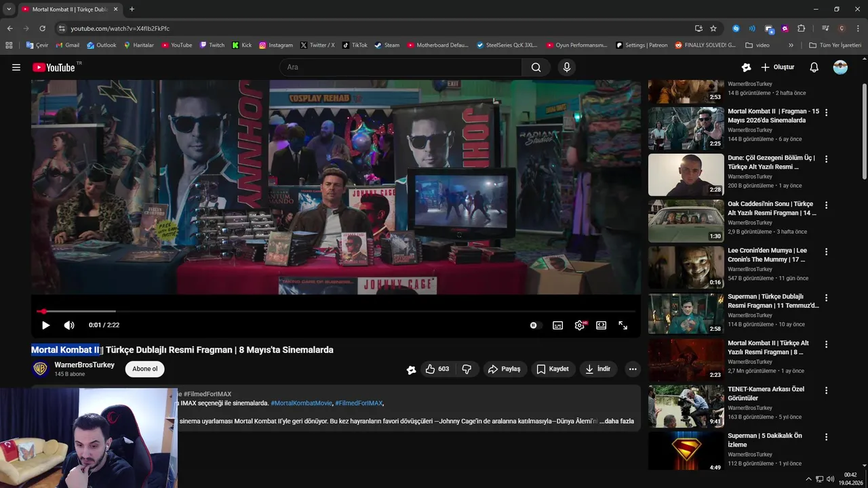Viewport: 868px width, 488px height.
Task: Switch the player to theater mode
Action: pos(601,325)
